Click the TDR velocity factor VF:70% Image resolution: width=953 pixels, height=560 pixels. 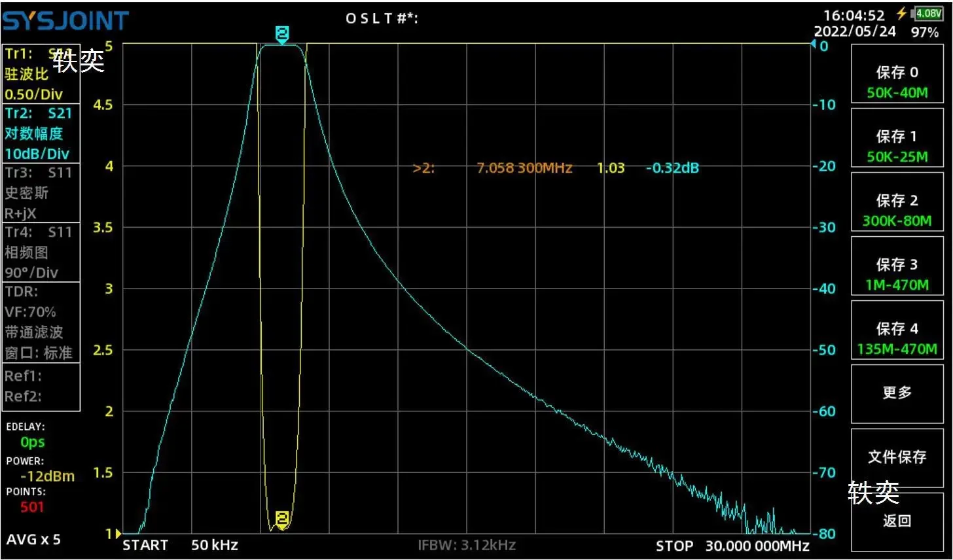pos(30,312)
